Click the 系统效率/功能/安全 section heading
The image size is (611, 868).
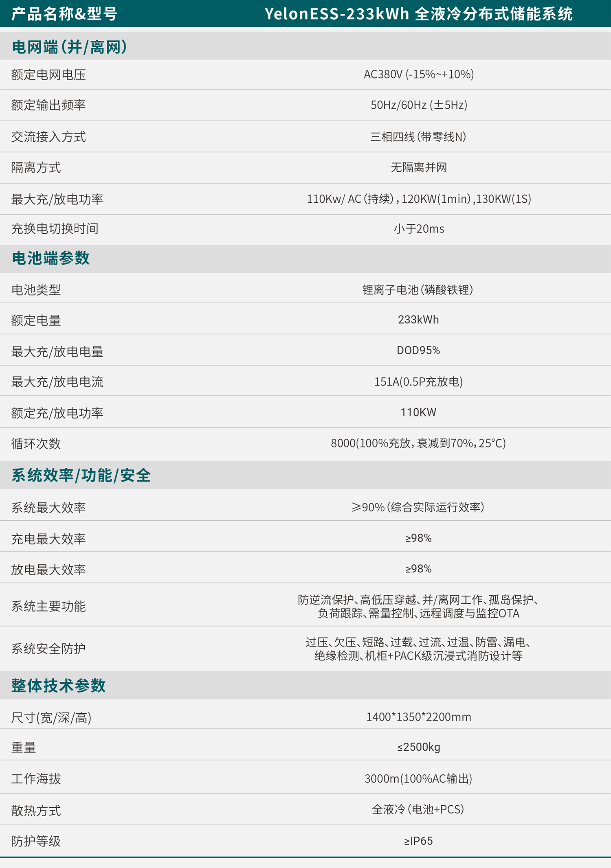81,476
